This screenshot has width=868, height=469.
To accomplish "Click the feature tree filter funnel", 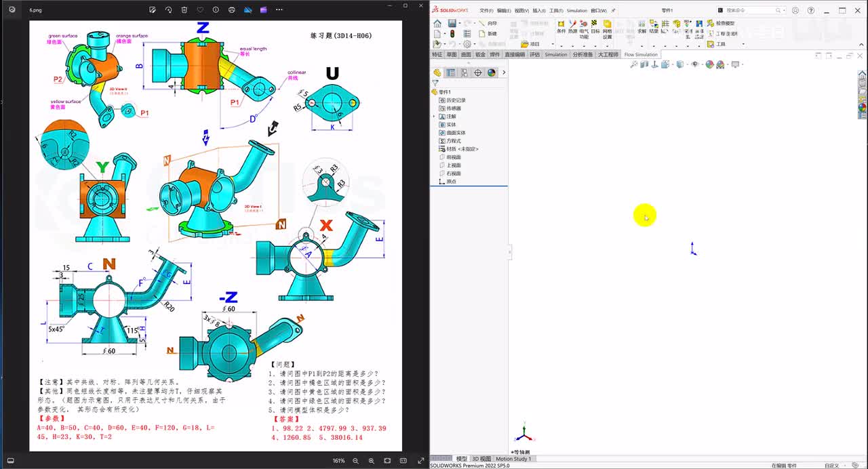I will (x=435, y=83).
